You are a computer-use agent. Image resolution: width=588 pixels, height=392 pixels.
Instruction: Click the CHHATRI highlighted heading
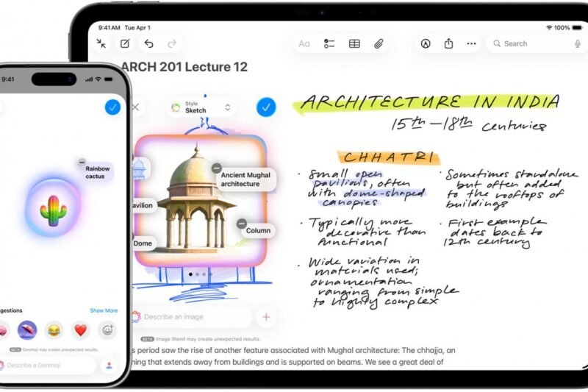389,157
